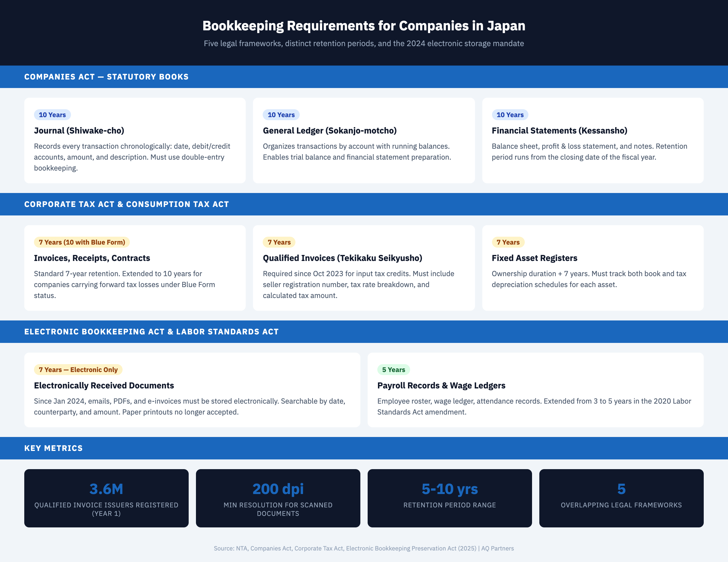Click the 'CORPORATE TAX ACT & CONSUMPTION TAX ACT' header
Screen dimensions: 728x562
pos(127,204)
